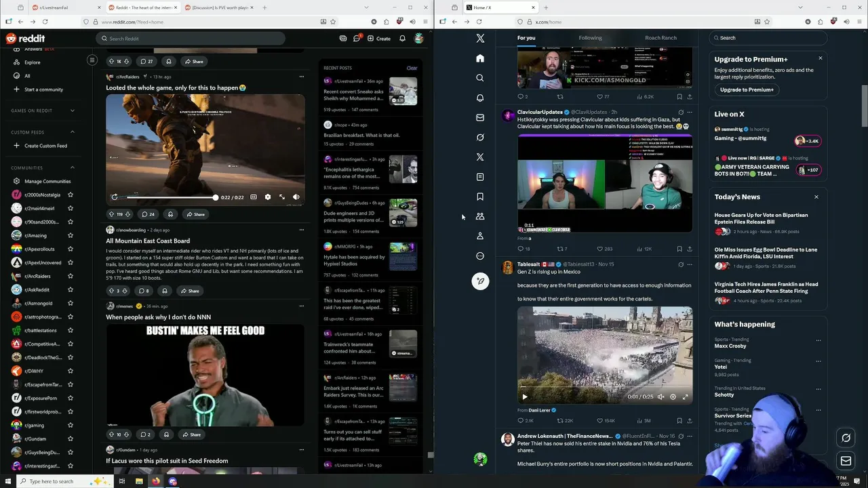Screen dimensions: 868x488
Task: Open more menu on ClavicularUpdates post
Action: tap(690, 112)
